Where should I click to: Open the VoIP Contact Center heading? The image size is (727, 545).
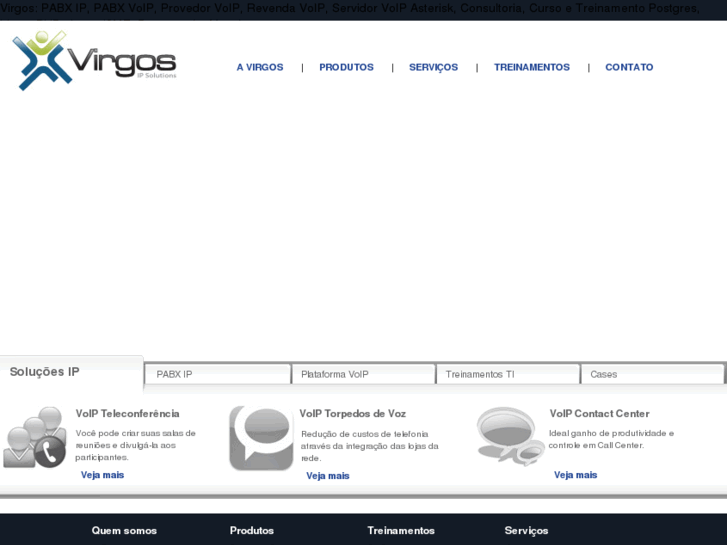[599, 414]
